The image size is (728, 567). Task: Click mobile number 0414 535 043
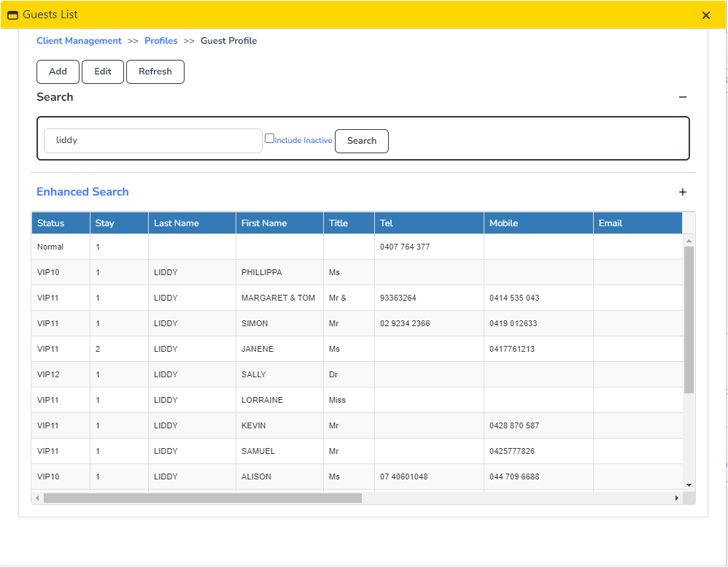tap(514, 298)
